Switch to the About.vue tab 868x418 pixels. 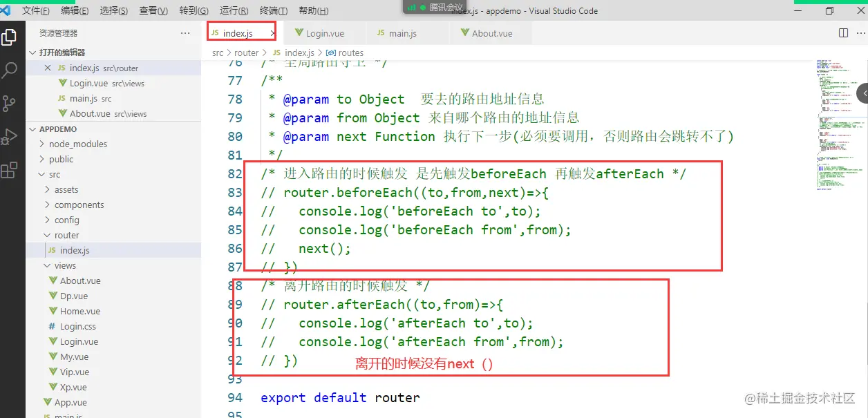coord(491,32)
